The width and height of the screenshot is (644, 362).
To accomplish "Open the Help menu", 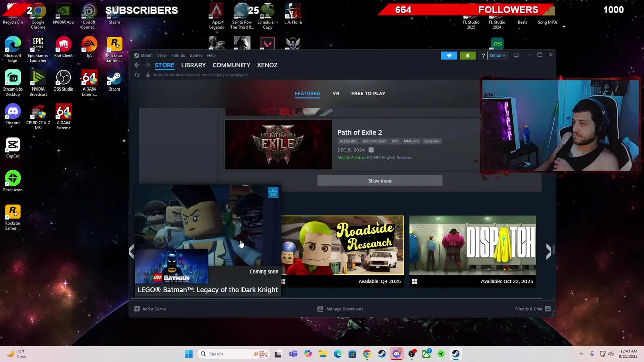I will (x=211, y=55).
